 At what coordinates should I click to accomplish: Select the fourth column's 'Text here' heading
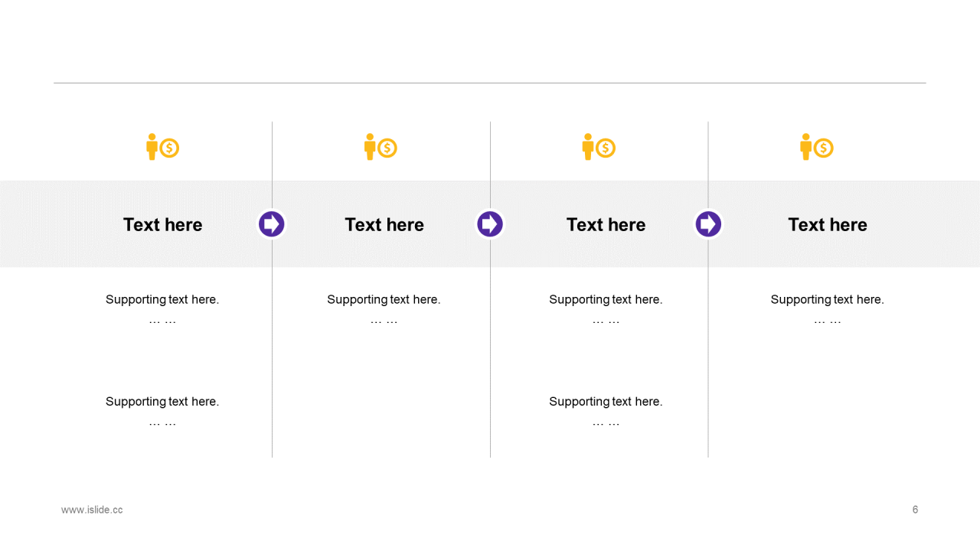(828, 224)
